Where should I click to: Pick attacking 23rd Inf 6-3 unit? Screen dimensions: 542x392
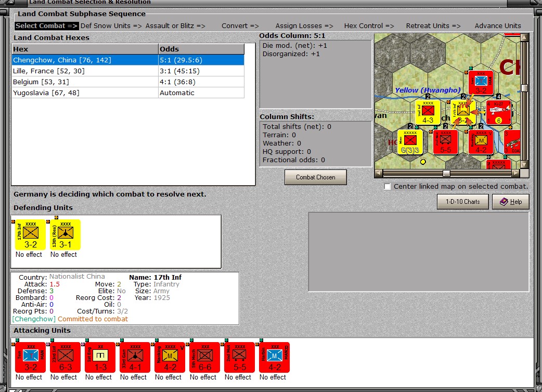coord(66,357)
